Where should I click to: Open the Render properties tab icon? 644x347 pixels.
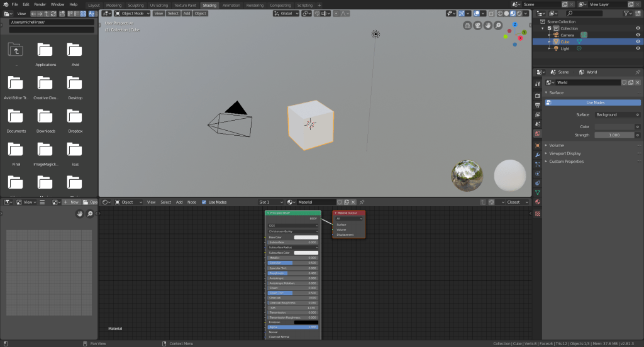click(x=538, y=95)
